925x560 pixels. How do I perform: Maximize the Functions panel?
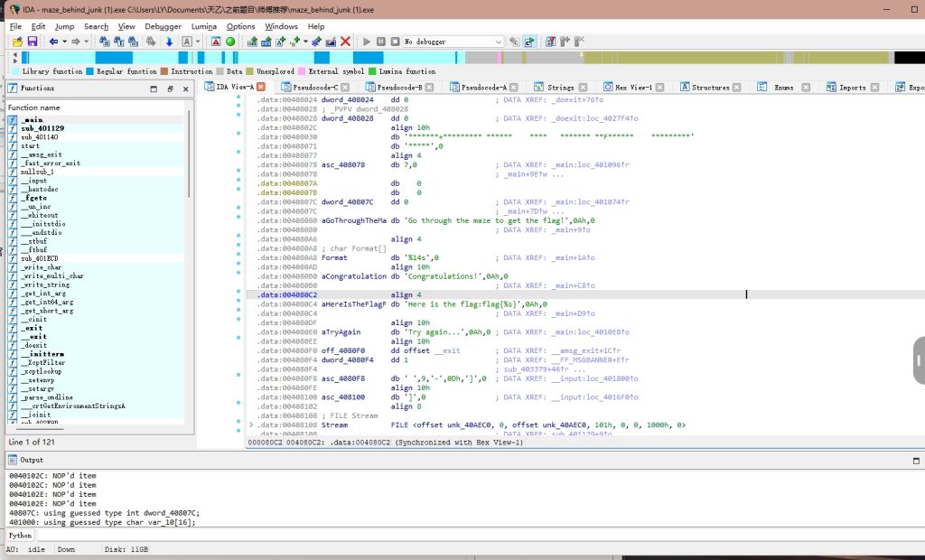click(x=154, y=89)
